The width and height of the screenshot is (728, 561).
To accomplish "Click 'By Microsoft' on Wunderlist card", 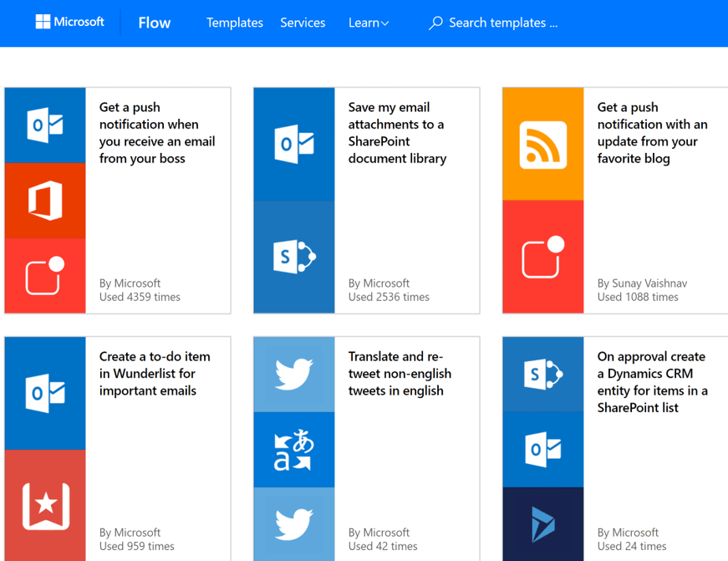I will pos(130,533).
